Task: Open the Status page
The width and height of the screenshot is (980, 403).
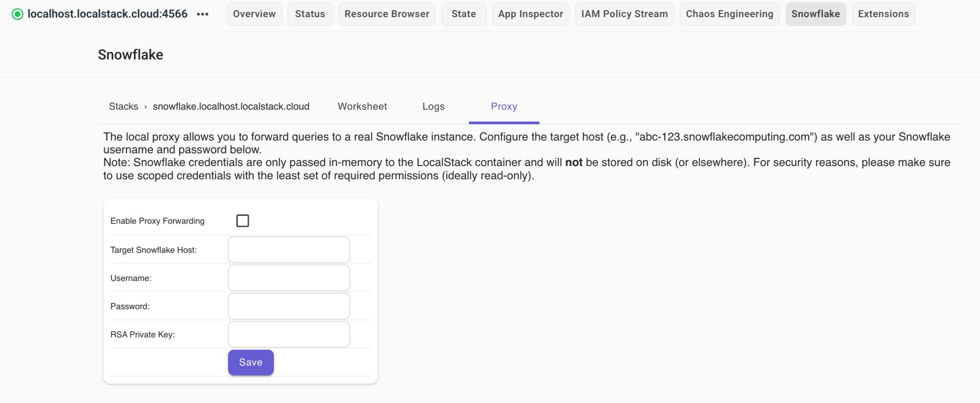Action: (310, 14)
